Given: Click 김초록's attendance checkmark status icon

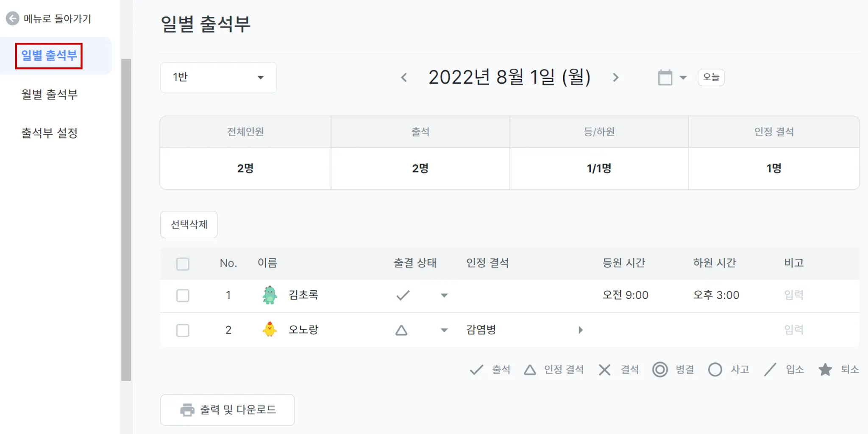Looking at the screenshot, I should pos(403,295).
